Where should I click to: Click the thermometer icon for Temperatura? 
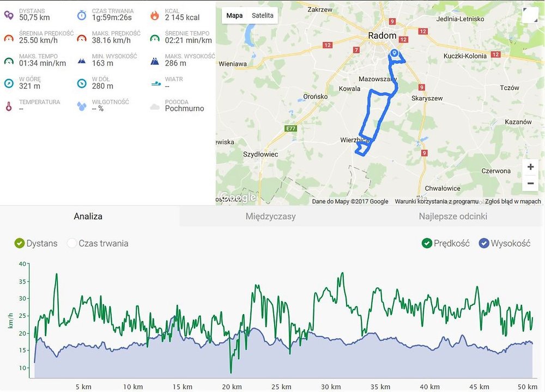[x=9, y=106]
